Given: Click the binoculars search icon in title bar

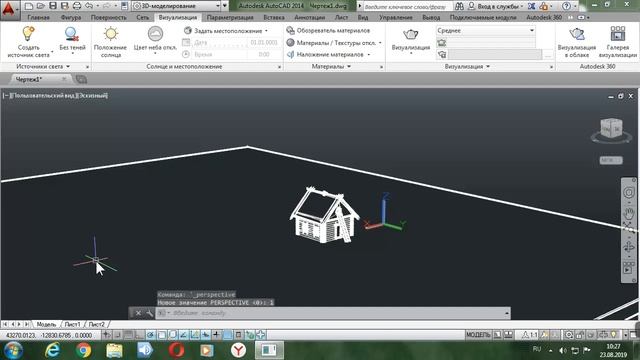Looking at the screenshot, I should (x=459, y=6).
